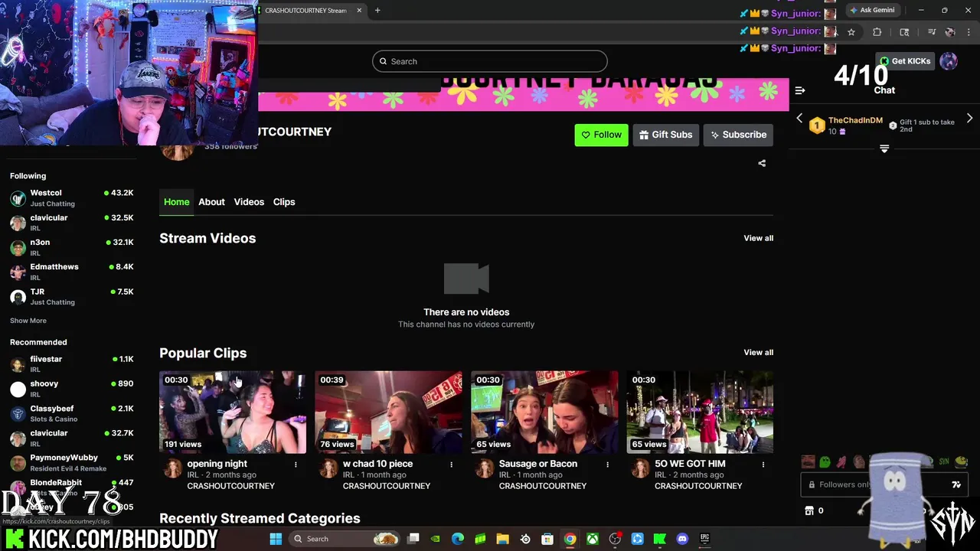Viewport: 980px width, 551px height.
Task: Click the chat settings icon beside Followers only
Action: [x=956, y=484]
